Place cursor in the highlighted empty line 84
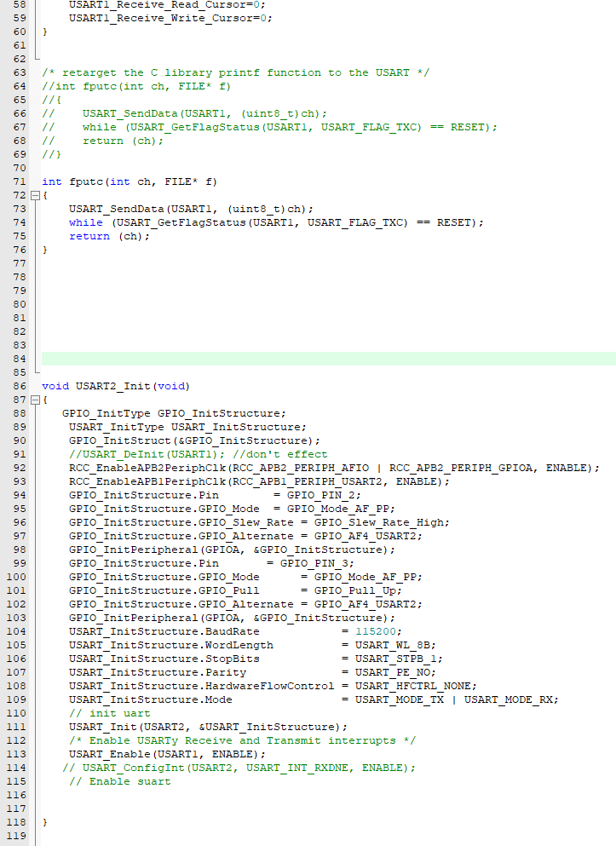 pyautogui.click(x=329, y=359)
